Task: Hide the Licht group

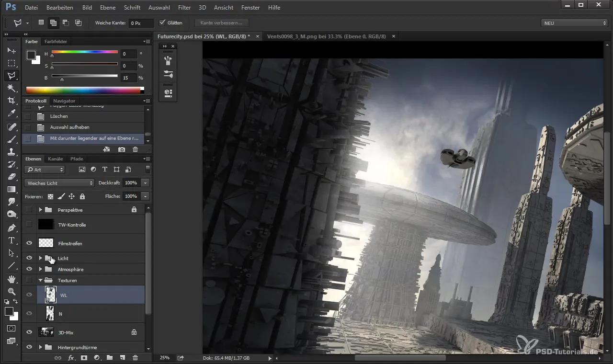Action: coord(29,258)
